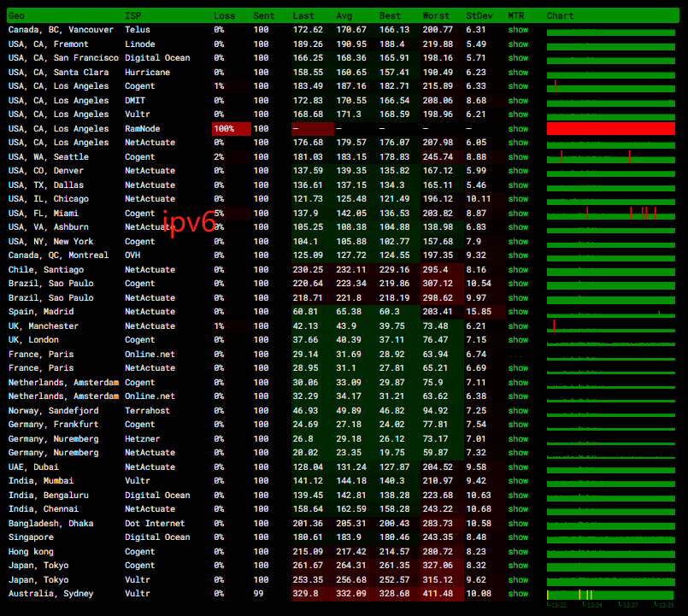
Task: Click 'show' for Bangladesh Dhaka Dot Internet
Action: tap(518, 524)
